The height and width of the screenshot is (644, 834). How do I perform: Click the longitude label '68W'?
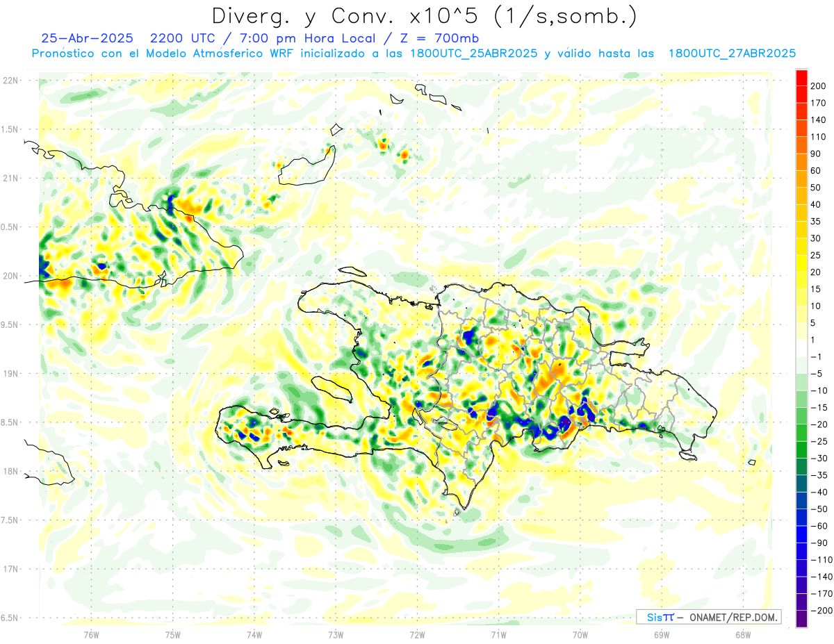point(743,635)
